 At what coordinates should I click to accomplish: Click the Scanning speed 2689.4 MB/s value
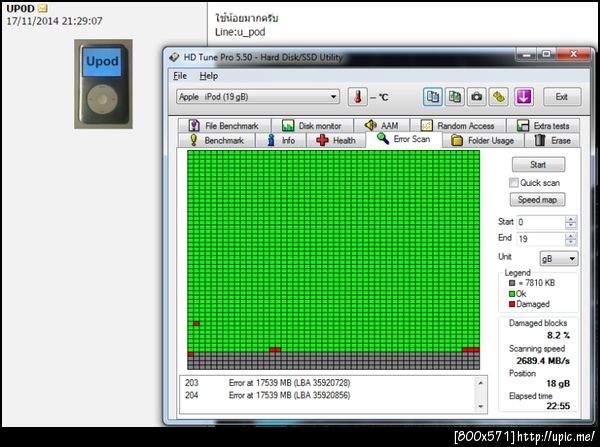pos(543,361)
